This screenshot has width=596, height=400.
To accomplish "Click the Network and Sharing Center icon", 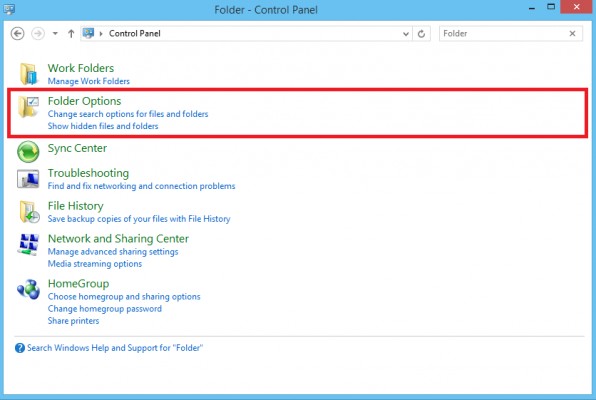I will (x=29, y=244).
